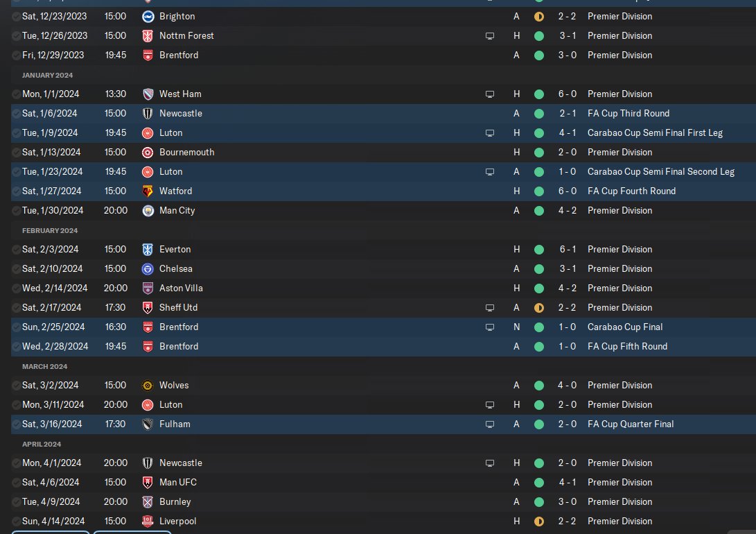The image size is (756, 534).
Task: Click the Brighton club badge
Action: click(148, 16)
